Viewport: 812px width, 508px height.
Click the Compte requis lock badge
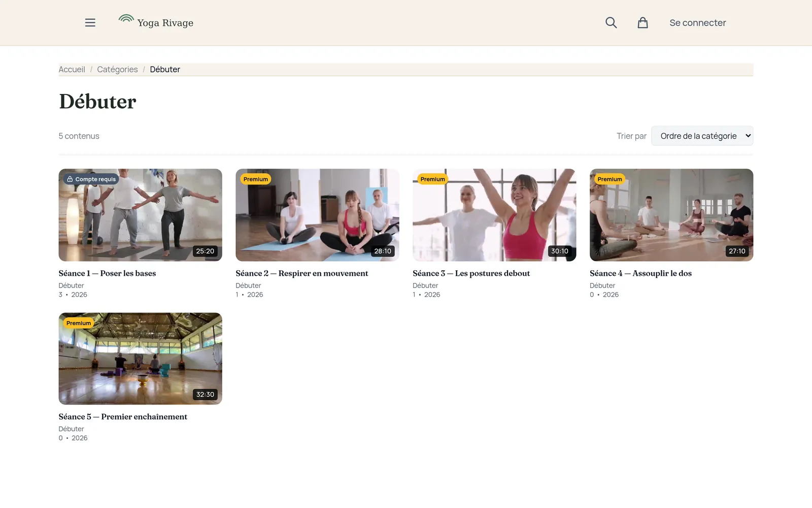click(91, 179)
